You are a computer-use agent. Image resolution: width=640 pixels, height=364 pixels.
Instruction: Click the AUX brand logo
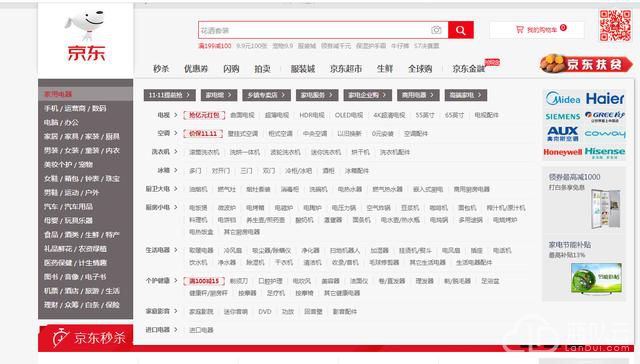(563, 133)
